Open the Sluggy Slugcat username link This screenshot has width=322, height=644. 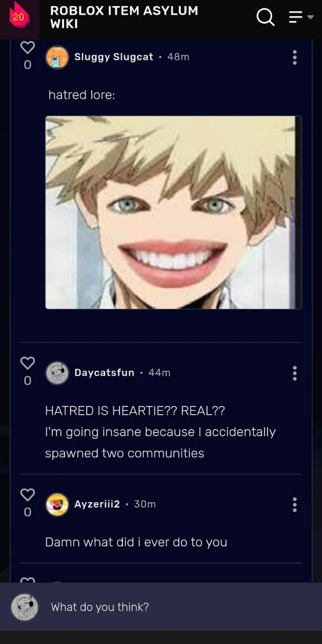tap(113, 57)
